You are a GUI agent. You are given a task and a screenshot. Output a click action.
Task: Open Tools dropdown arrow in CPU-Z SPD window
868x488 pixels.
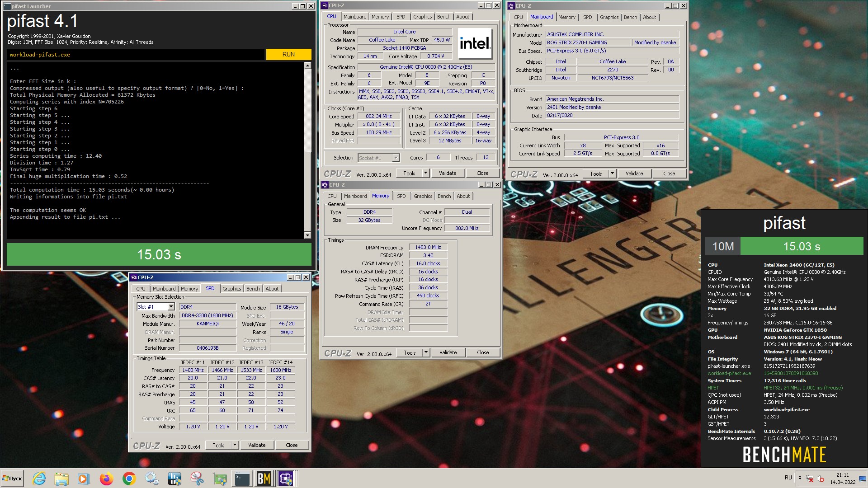click(x=235, y=445)
